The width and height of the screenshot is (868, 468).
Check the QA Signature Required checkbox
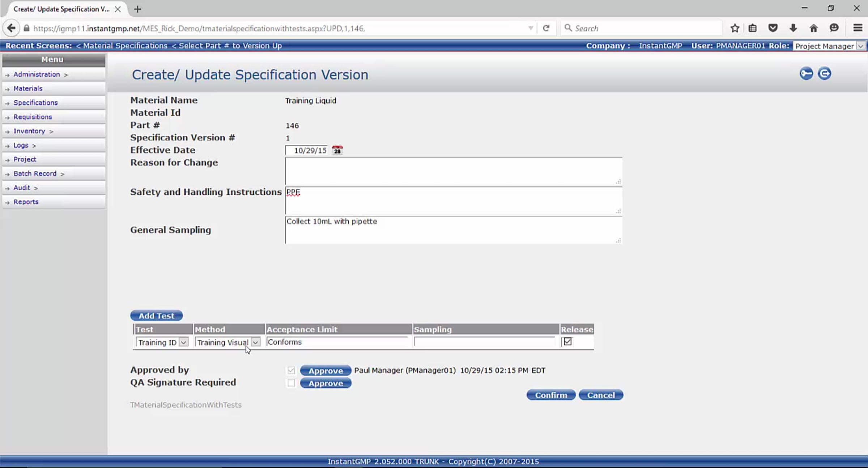click(291, 383)
